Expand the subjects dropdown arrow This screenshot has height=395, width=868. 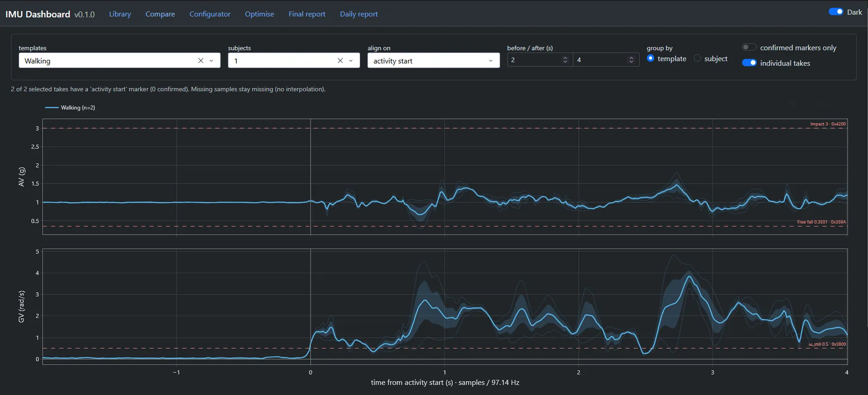pos(351,61)
